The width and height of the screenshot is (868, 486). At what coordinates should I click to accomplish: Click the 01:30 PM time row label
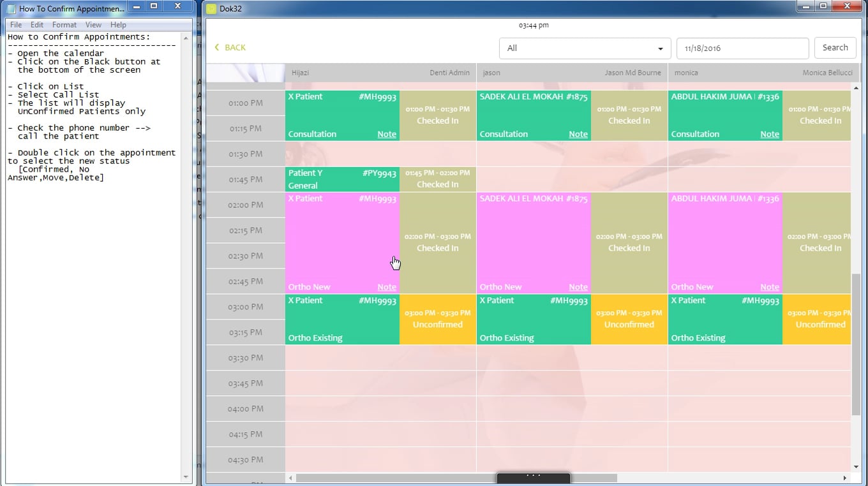pos(246,154)
